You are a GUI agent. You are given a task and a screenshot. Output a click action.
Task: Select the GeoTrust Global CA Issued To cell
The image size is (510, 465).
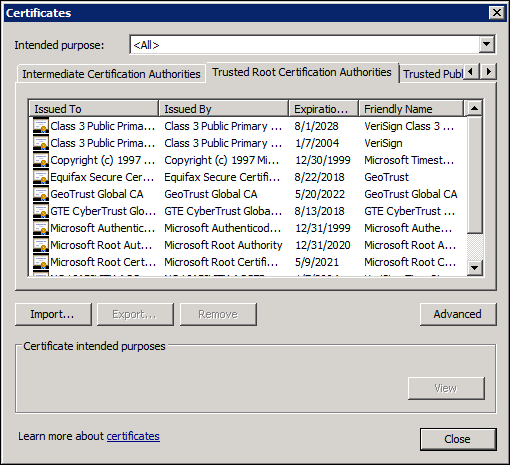(x=97, y=194)
